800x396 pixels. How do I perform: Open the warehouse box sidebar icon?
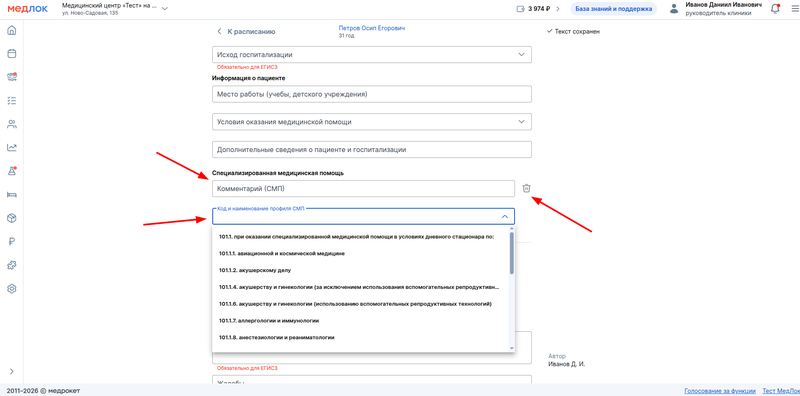(x=12, y=218)
